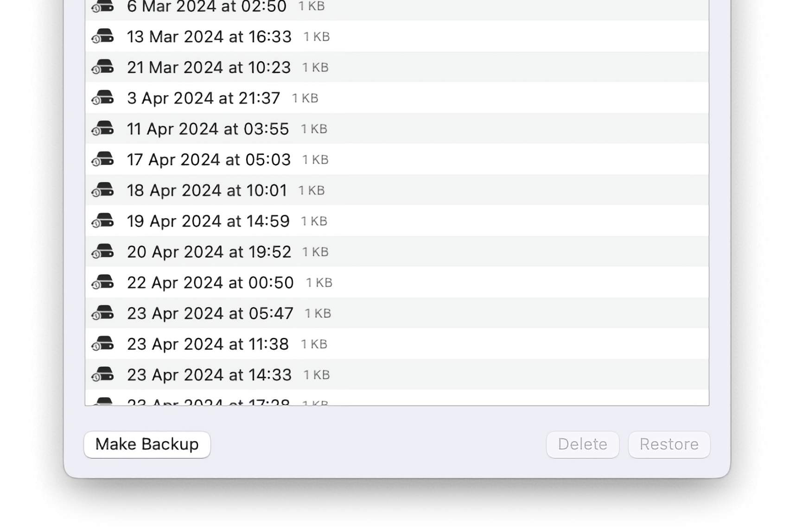Select the 6 Mar 2024 at 02:50 backup
The width and height of the screenshot is (802, 532).
click(206, 7)
